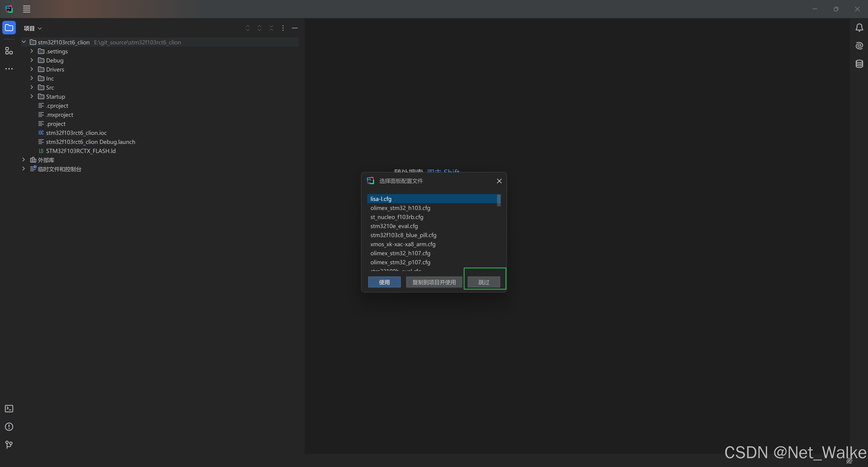Viewport: 868px width, 467px height.
Task: Toggle the Project tool window icon
Action: [x=9, y=28]
